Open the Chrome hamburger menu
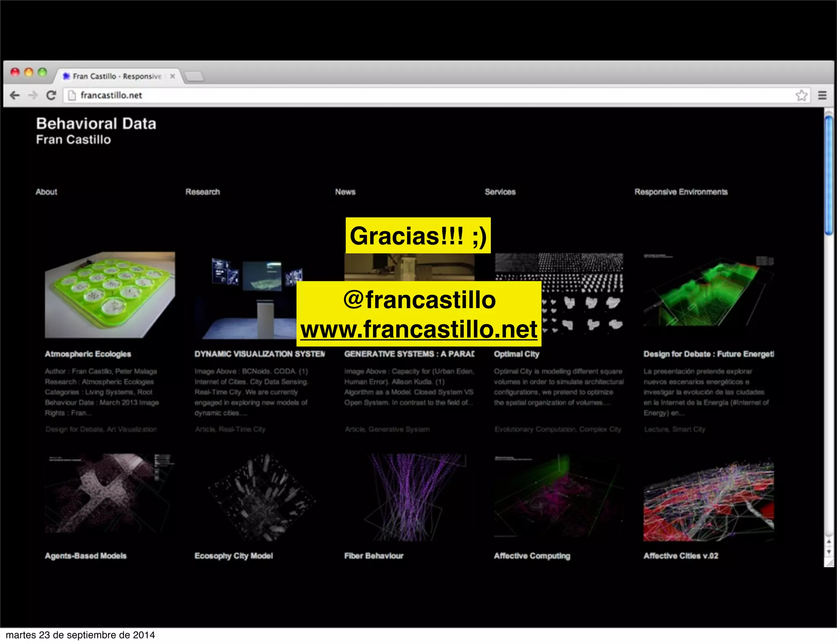The height and width of the screenshot is (644, 837). [x=822, y=95]
